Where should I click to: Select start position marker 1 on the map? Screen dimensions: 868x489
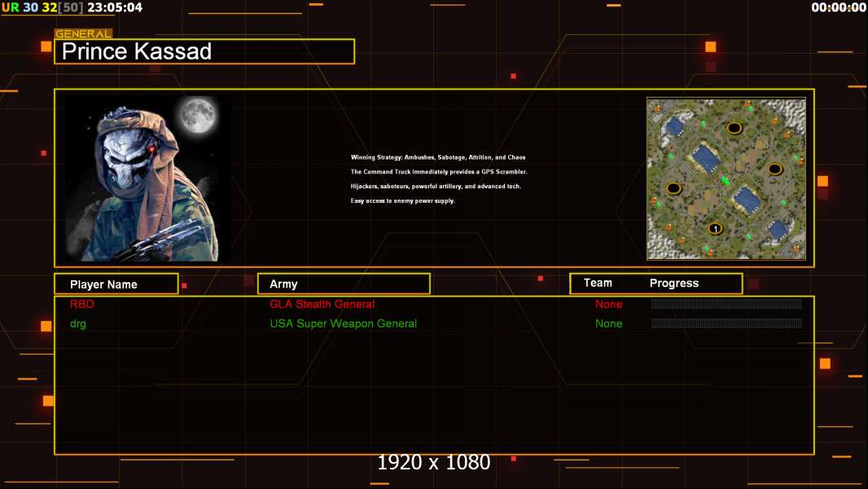(x=715, y=229)
